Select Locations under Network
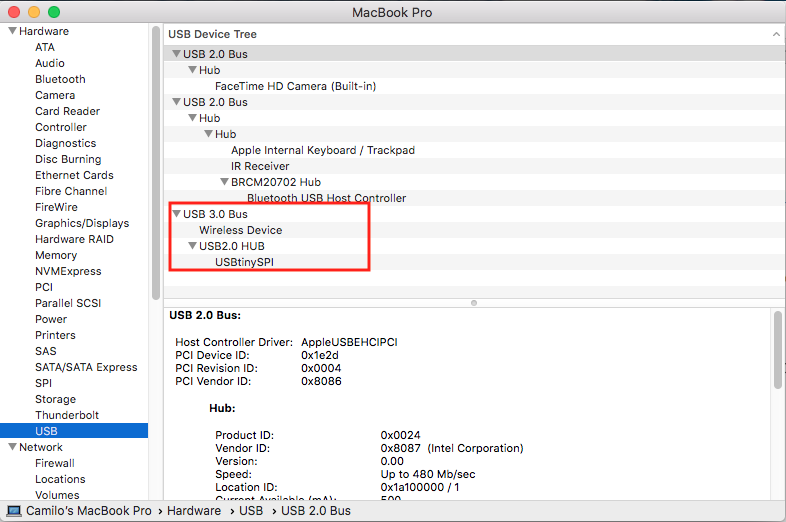The width and height of the screenshot is (786, 522). pos(60,479)
